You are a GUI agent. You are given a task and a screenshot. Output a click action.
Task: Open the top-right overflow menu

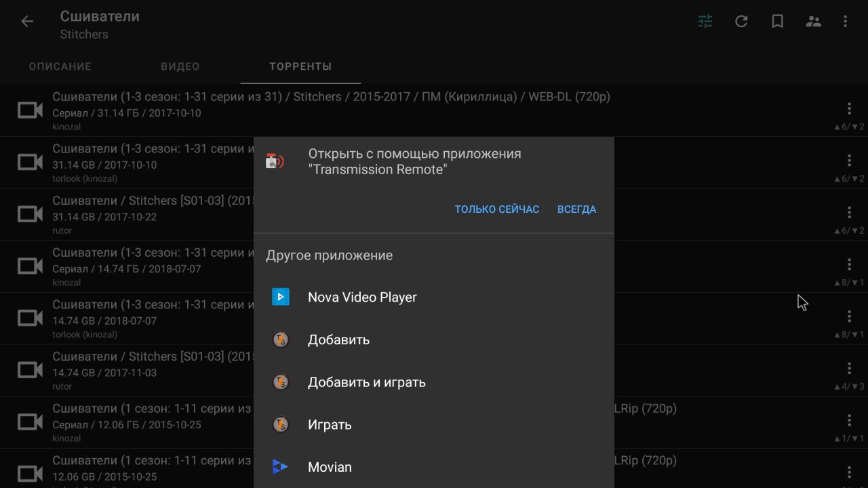pos(845,22)
